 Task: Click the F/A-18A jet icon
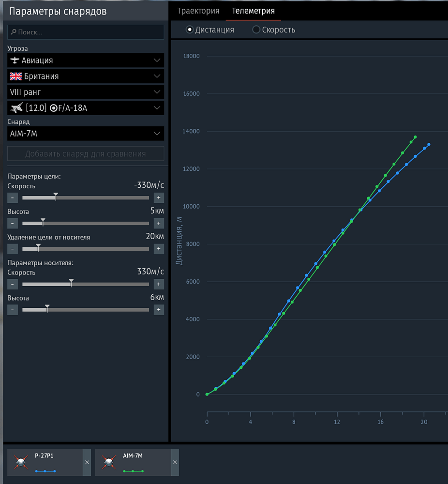click(16, 108)
